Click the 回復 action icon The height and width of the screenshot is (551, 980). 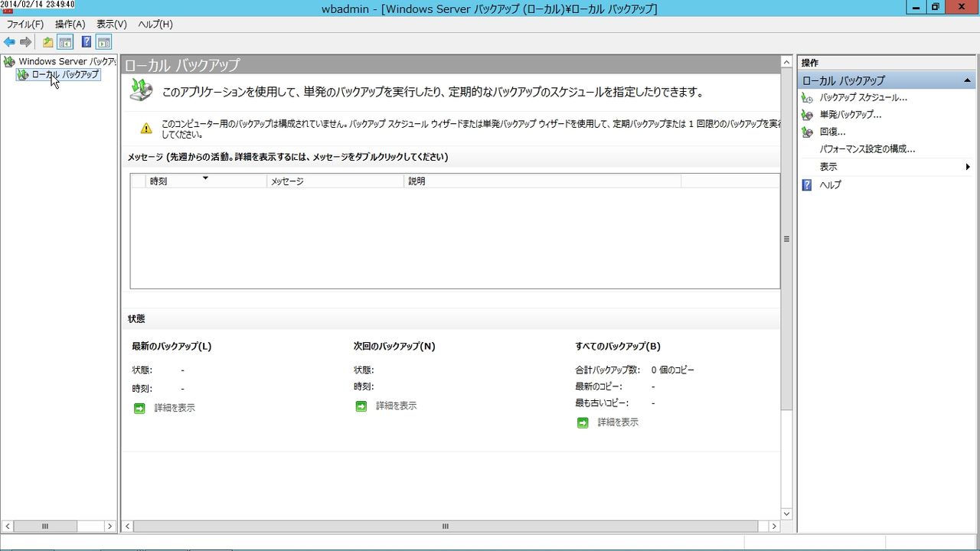807,132
